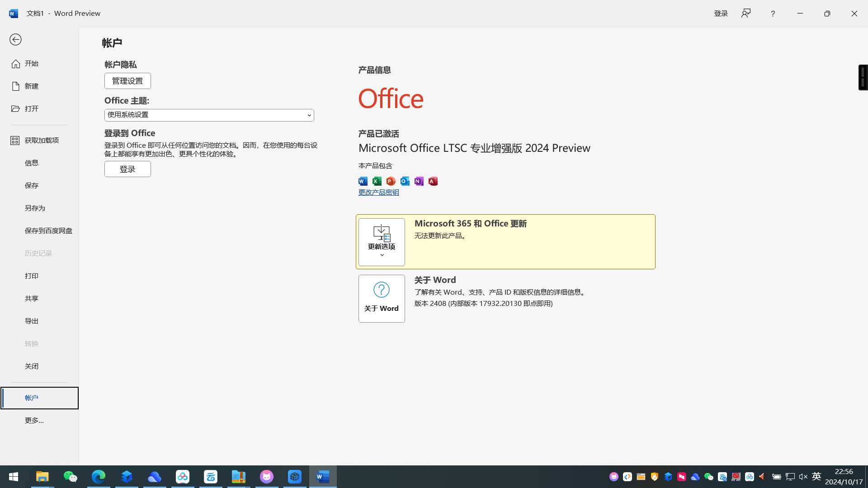Click the 更改产品密钥 link

(x=379, y=192)
